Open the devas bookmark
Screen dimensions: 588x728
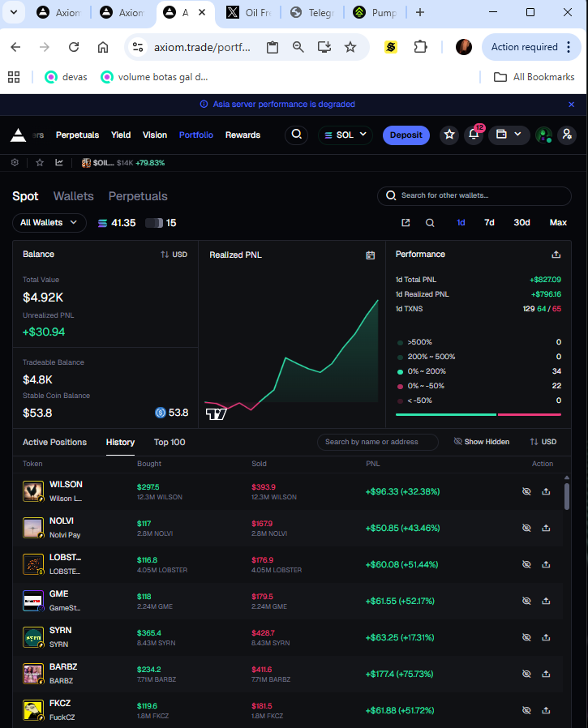coord(66,77)
